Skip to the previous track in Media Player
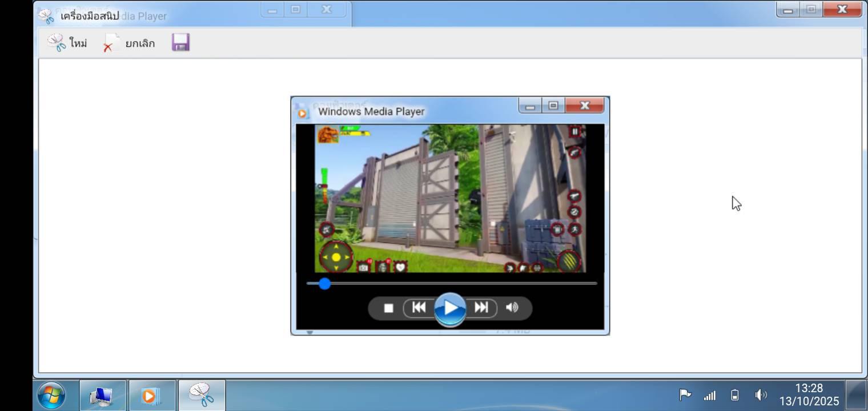This screenshot has width=868, height=411. click(419, 308)
